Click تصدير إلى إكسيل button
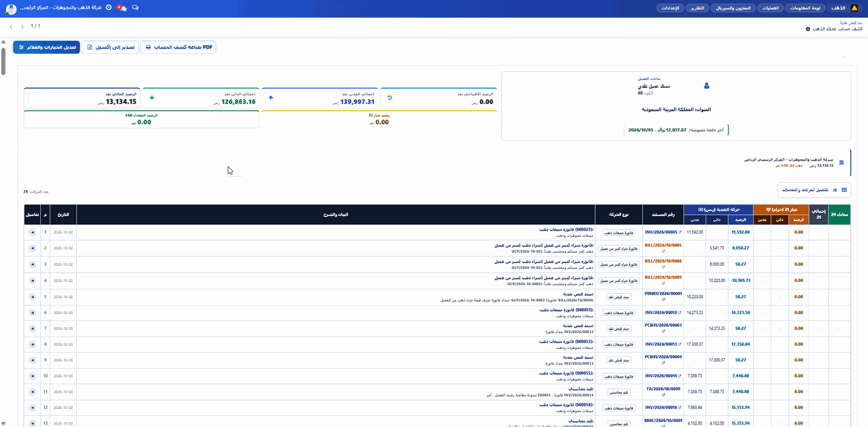 click(111, 47)
